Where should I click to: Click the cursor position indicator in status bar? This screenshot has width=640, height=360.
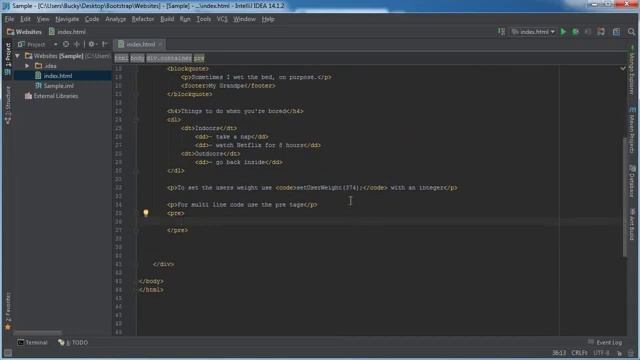click(x=559, y=353)
